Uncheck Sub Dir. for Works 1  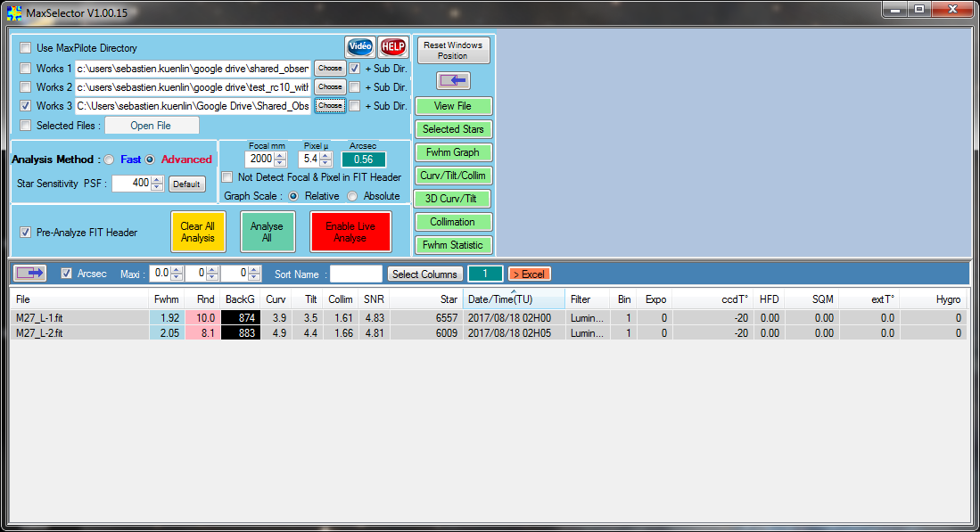click(355, 68)
